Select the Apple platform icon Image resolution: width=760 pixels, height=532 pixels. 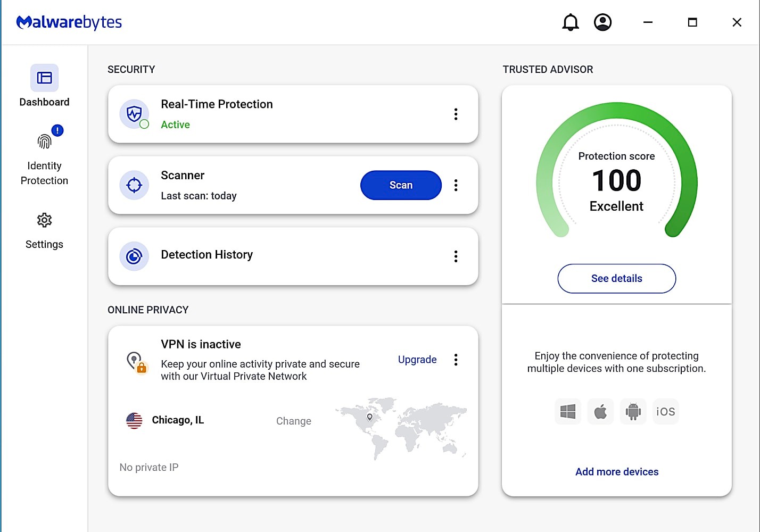600,411
